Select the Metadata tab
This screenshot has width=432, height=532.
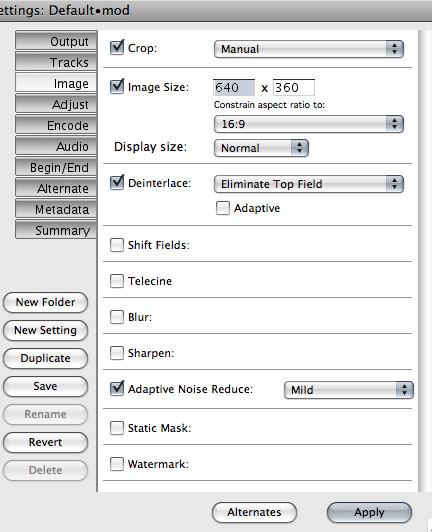56,209
